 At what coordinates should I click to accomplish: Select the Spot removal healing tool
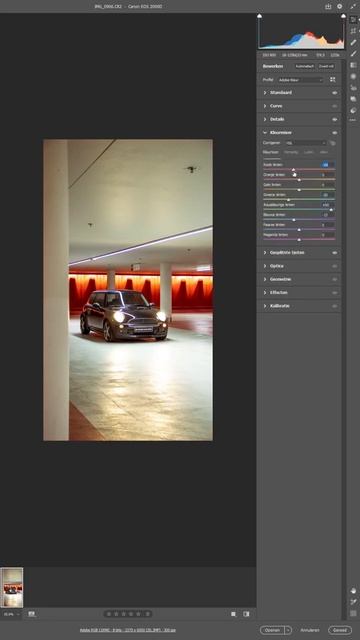pyautogui.click(x=353, y=42)
